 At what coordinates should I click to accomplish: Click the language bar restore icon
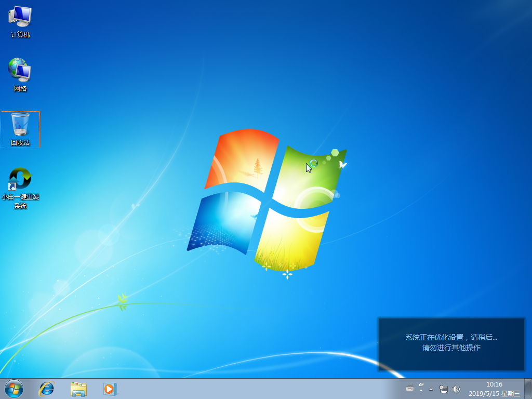[421, 384]
